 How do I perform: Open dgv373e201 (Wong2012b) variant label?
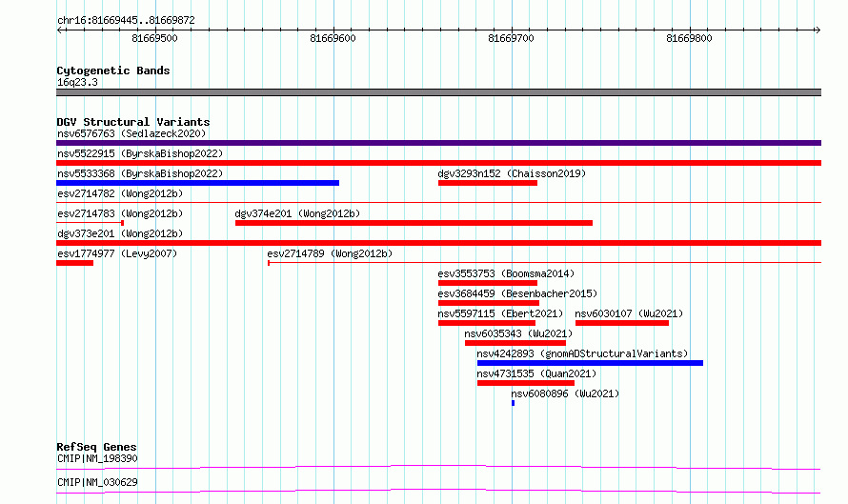(x=120, y=233)
